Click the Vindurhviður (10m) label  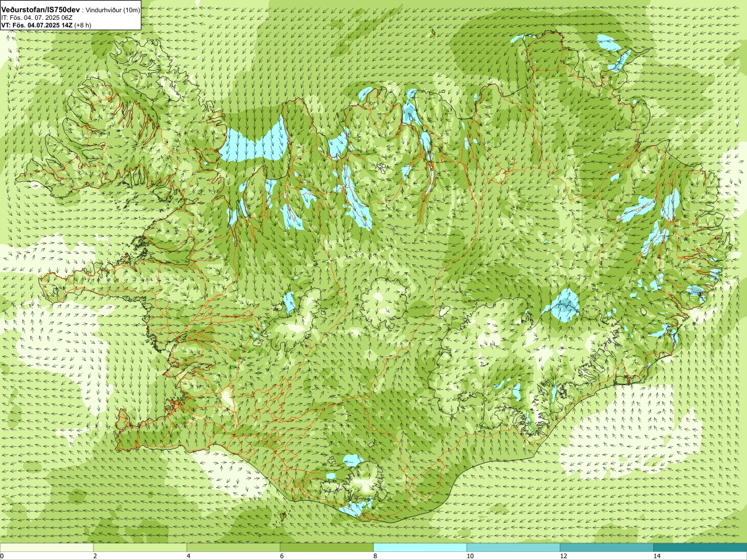113,10
